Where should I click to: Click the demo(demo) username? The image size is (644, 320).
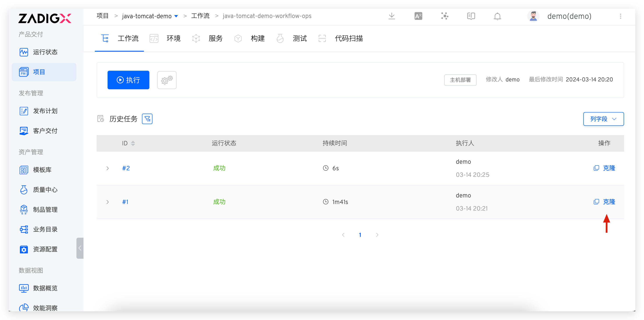tap(569, 16)
